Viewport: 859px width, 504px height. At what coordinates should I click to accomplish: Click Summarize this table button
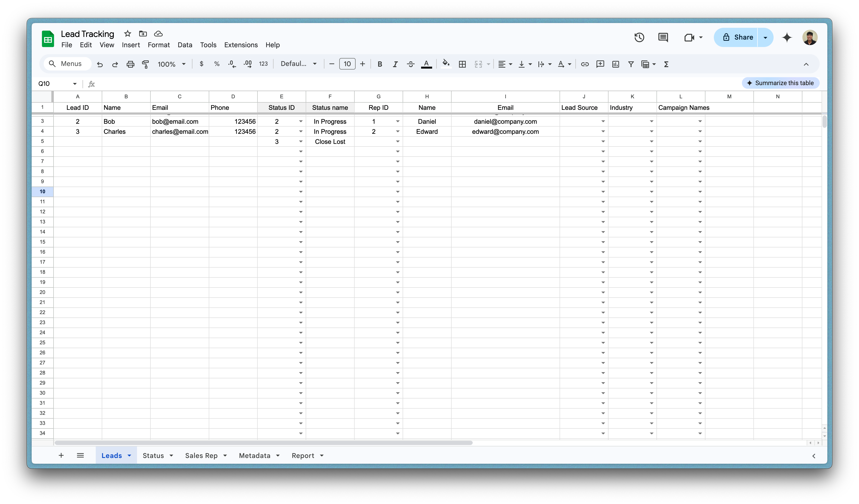(780, 83)
